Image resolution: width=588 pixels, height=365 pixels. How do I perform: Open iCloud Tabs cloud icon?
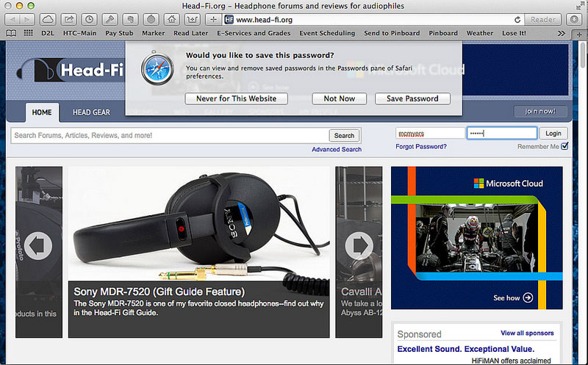48,20
